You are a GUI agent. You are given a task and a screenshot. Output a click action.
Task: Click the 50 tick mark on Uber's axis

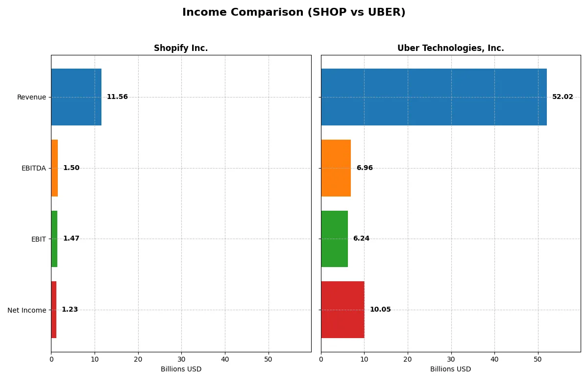pyautogui.click(x=537, y=359)
